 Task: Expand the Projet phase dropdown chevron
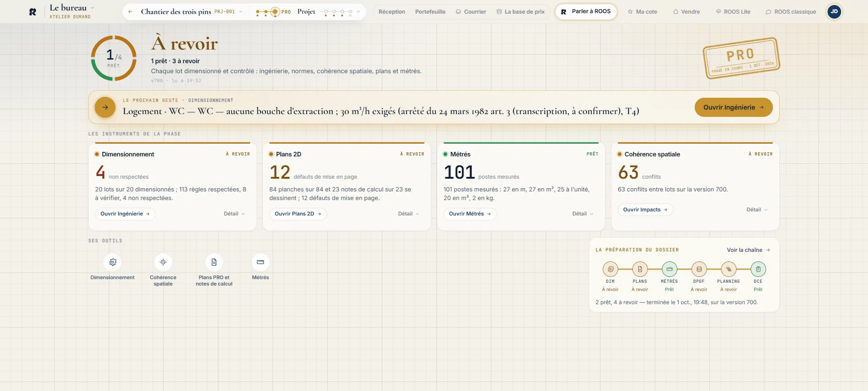pos(358,12)
